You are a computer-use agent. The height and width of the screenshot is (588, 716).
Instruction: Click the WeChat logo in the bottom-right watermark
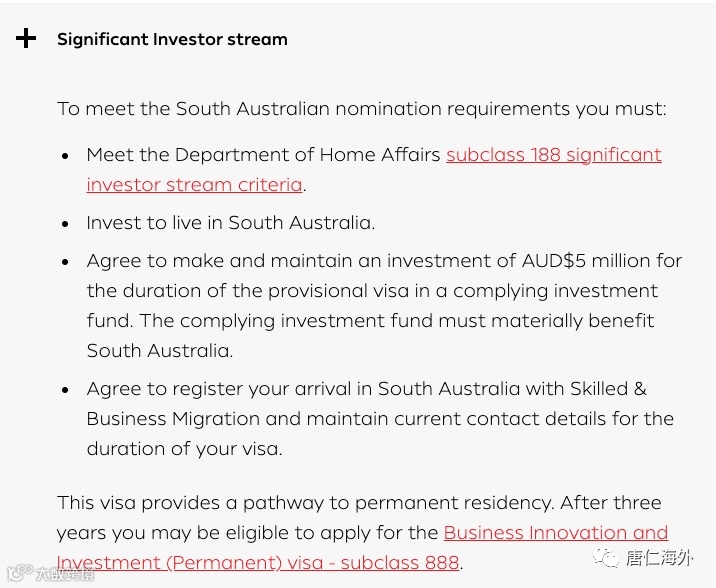(x=607, y=558)
